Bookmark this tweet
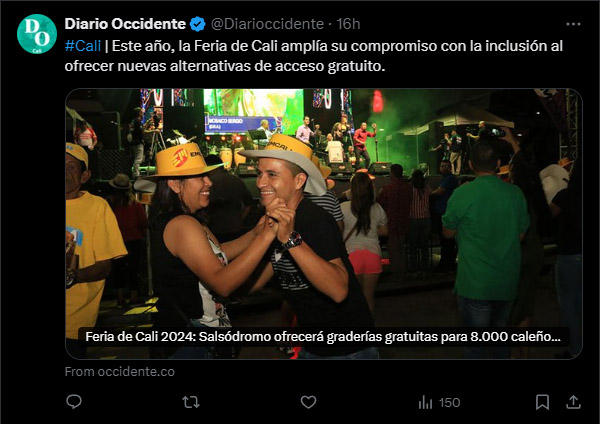The width and height of the screenshot is (600, 424). click(542, 402)
